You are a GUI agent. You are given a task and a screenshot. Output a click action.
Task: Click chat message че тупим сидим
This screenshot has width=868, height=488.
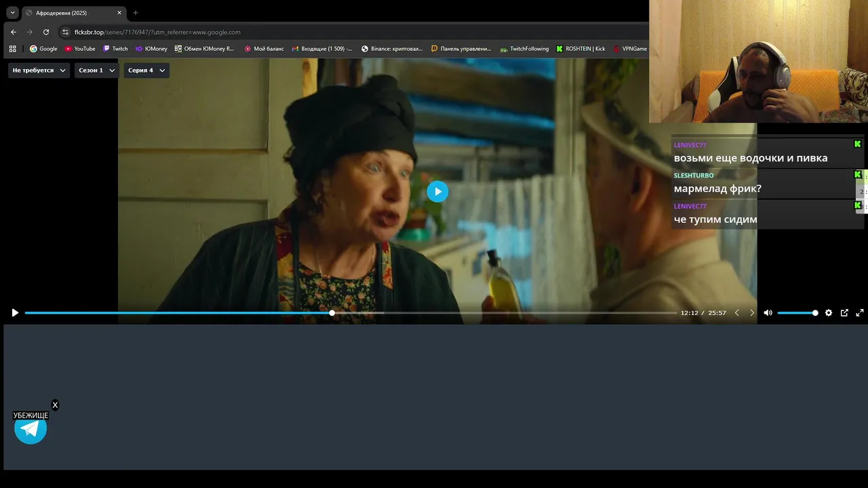pyautogui.click(x=715, y=219)
